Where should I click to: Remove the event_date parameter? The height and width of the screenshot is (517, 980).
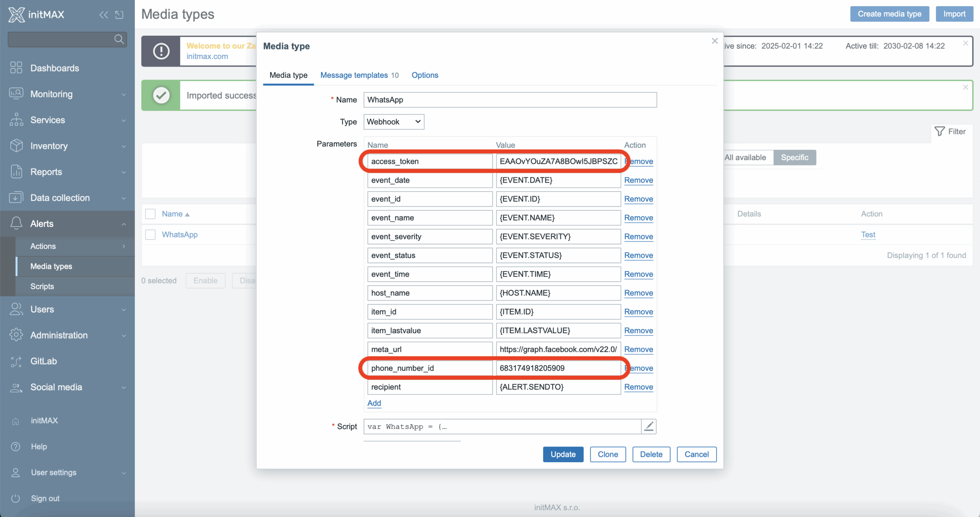[639, 180]
